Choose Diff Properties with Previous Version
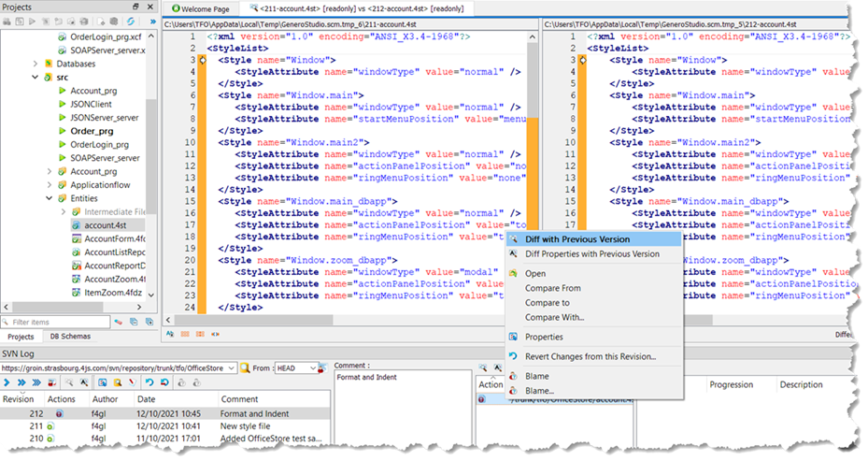Image resolution: width=868 pixels, height=461 pixels. pos(594,253)
